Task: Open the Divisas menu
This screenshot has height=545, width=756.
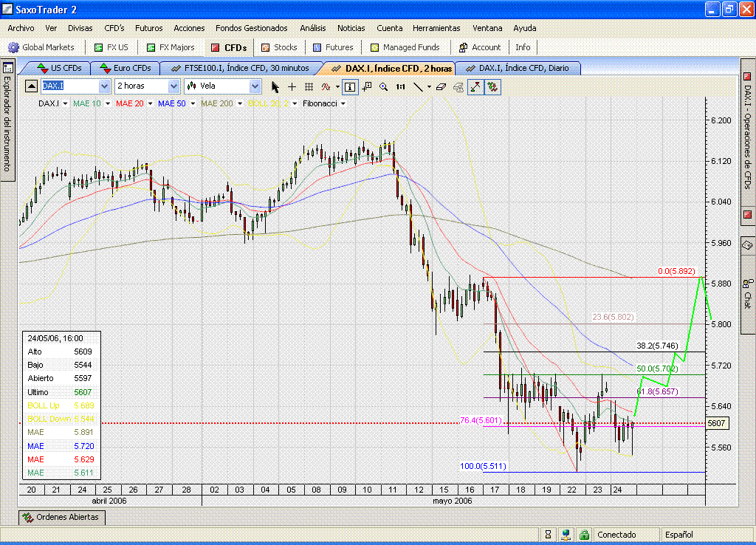Action: pos(80,28)
